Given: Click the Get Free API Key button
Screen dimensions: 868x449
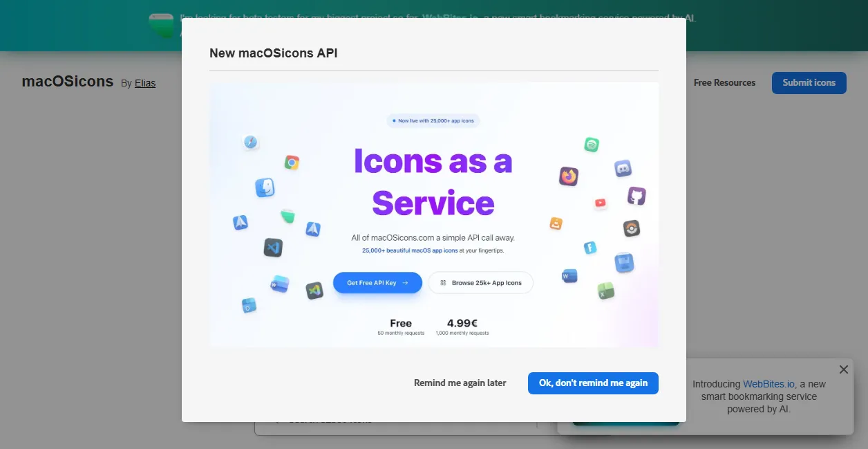Looking at the screenshot, I should point(377,282).
